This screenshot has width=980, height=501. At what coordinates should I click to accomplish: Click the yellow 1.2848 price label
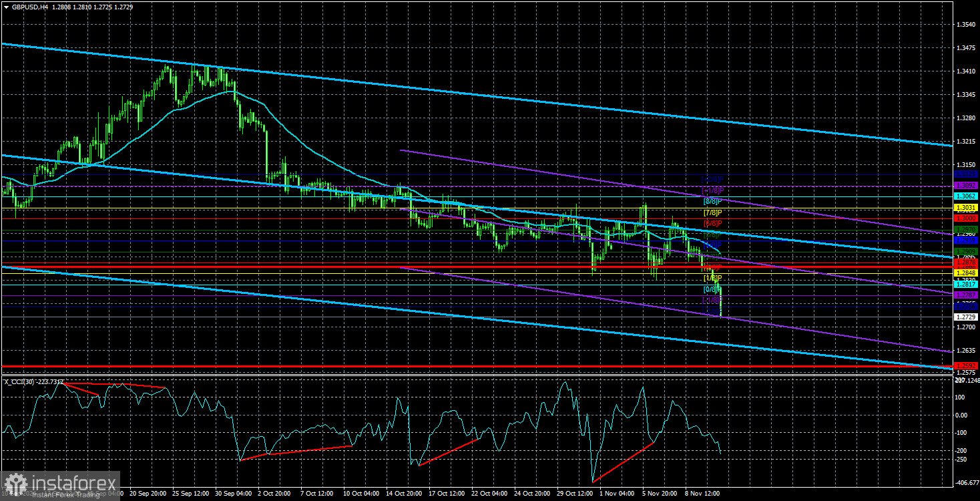(966, 273)
